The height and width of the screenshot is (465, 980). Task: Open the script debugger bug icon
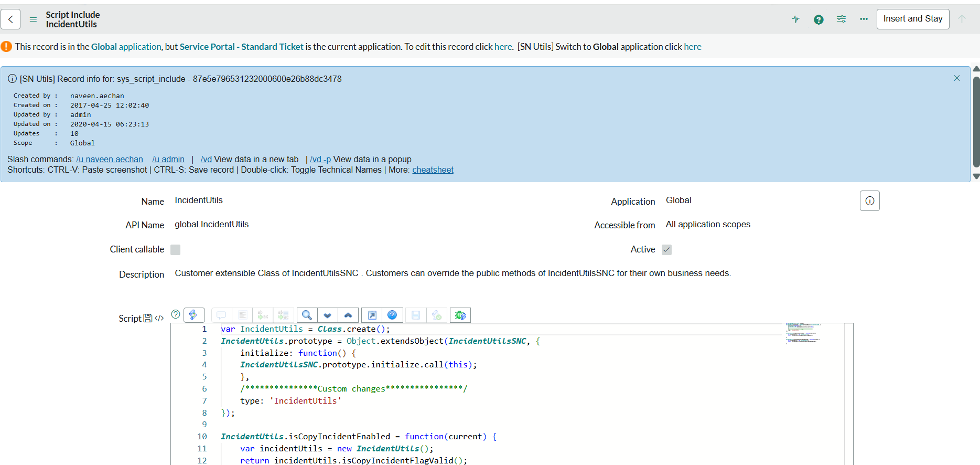(460, 315)
